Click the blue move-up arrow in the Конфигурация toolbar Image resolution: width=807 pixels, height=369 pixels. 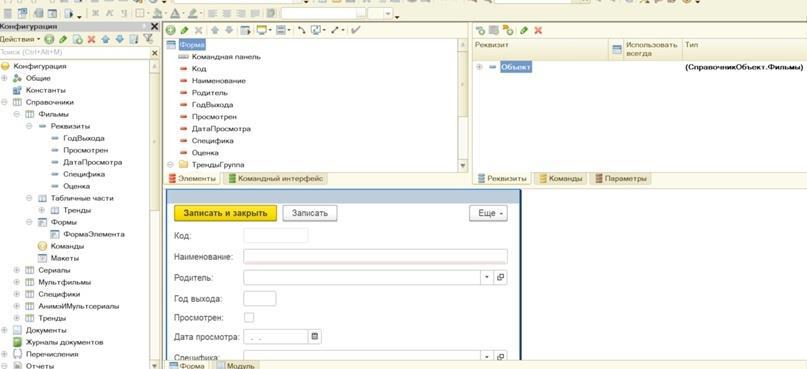[106, 39]
